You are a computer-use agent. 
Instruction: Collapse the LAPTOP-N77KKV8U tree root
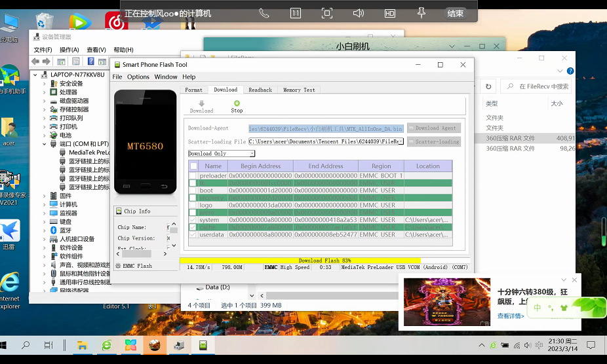click(35, 75)
